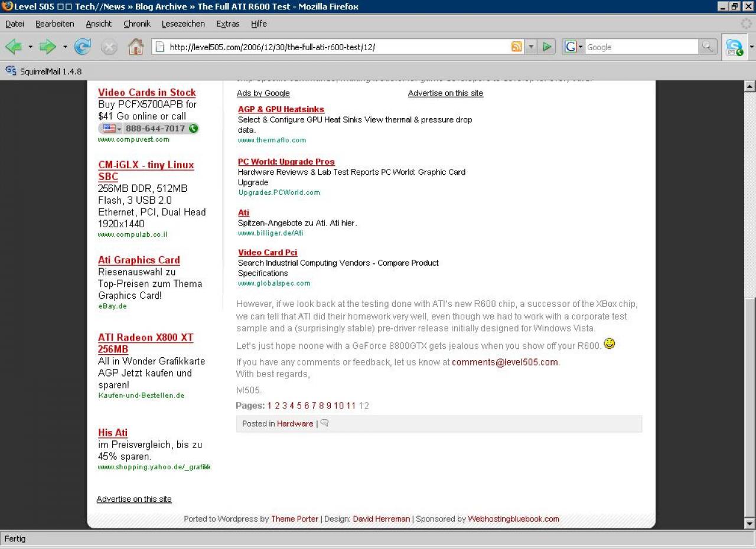
Task: Click the grayed-out stop loading button
Action: (x=109, y=47)
